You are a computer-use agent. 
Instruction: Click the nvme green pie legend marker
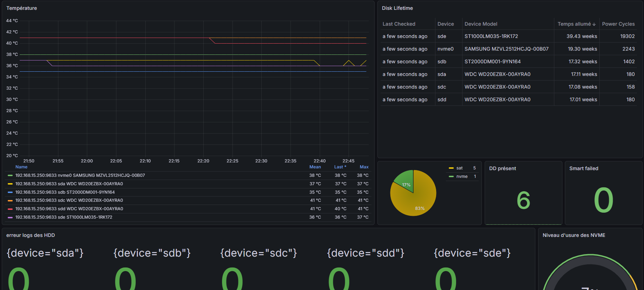click(x=451, y=176)
